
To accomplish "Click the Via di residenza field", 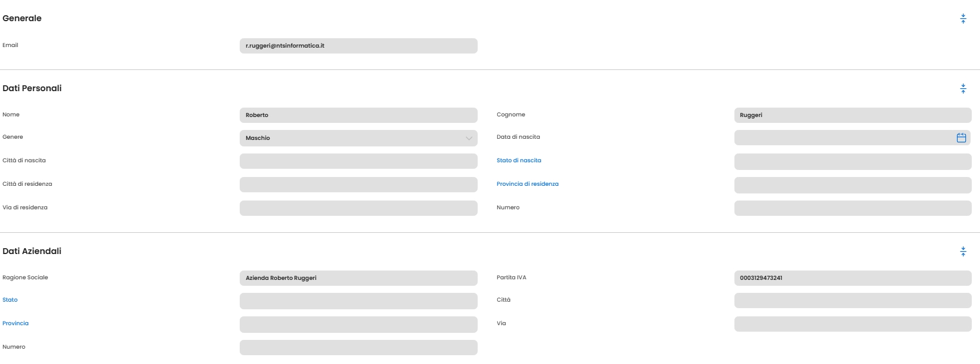I will 358,208.
